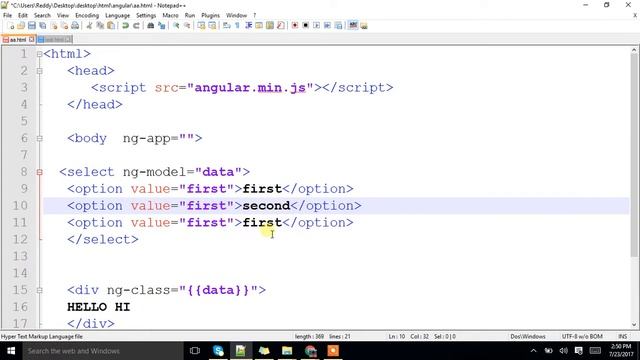Toggle synchronized vertical scrolling icon

(201, 26)
